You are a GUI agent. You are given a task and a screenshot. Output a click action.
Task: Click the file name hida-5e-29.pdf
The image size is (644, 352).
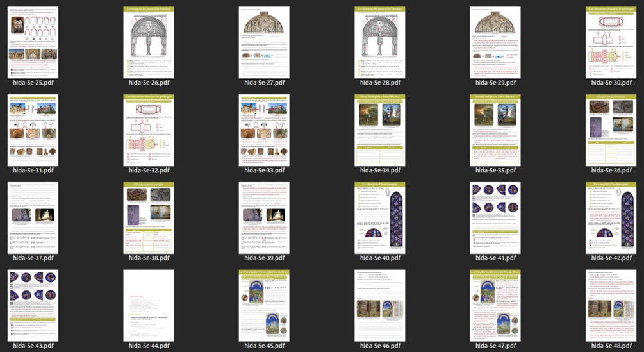point(496,83)
